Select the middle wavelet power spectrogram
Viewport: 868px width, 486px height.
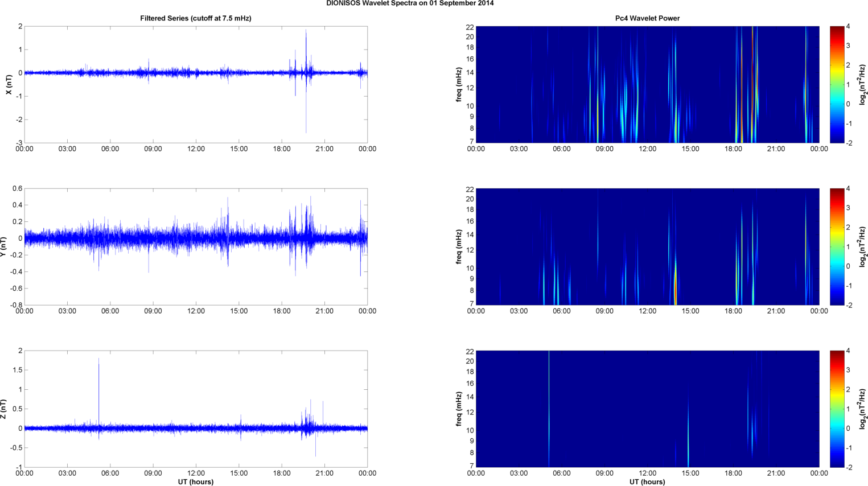pos(647,246)
